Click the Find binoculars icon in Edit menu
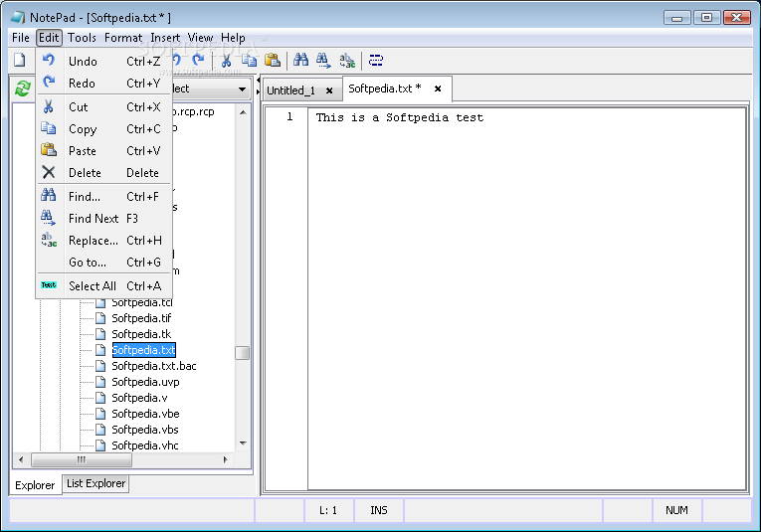Image resolution: width=761 pixels, height=532 pixels. click(49, 195)
